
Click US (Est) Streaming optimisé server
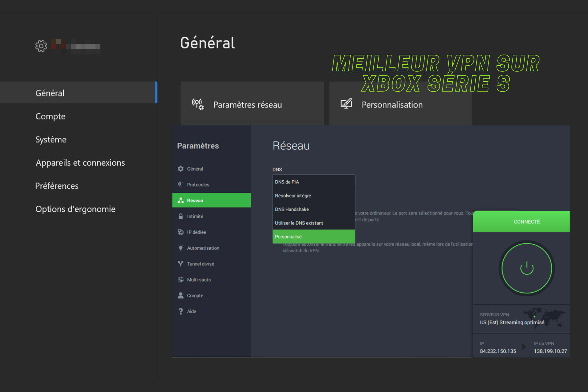512,322
